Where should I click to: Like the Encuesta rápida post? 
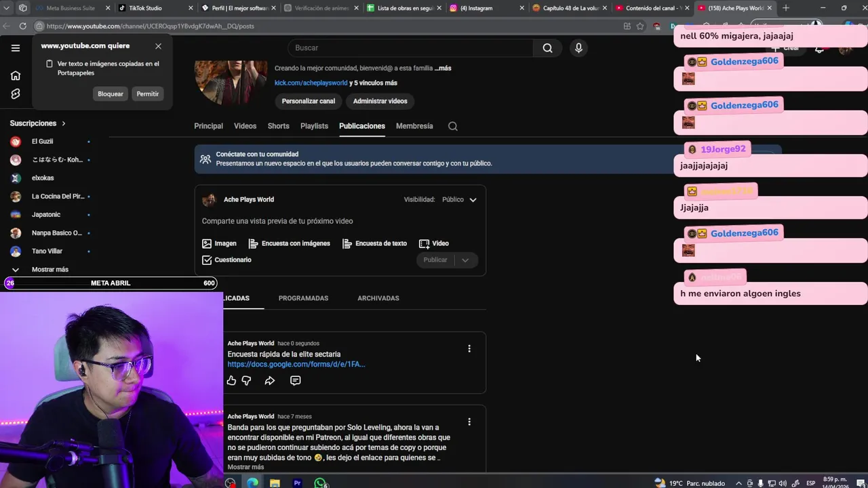point(232,381)
